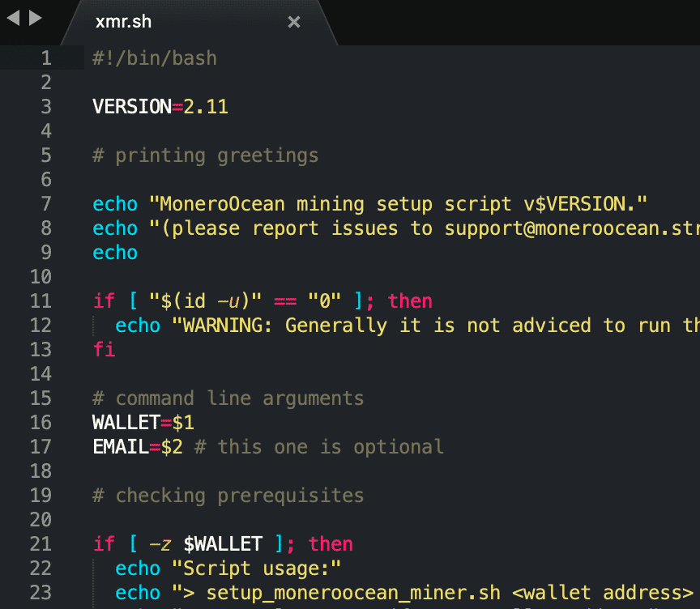Click the EMAIL variable name on line 17
Screen dimensions: 700x609
[121, 446]
